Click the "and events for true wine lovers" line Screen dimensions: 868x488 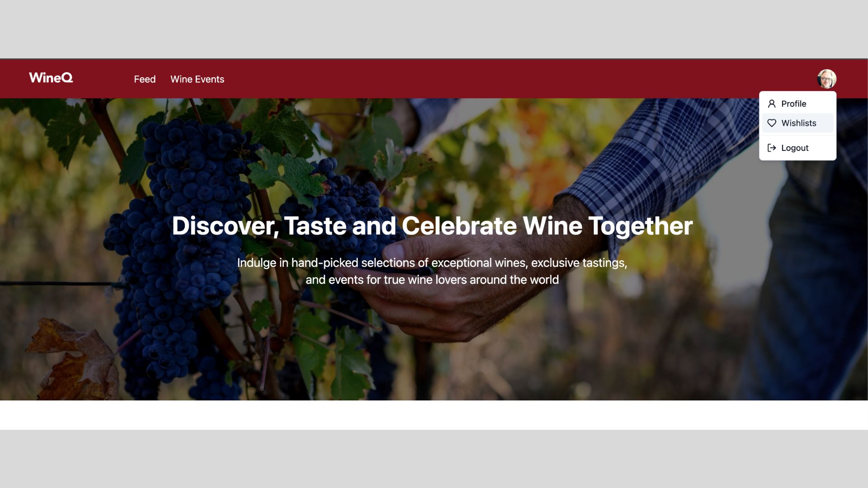pos(432,280)
